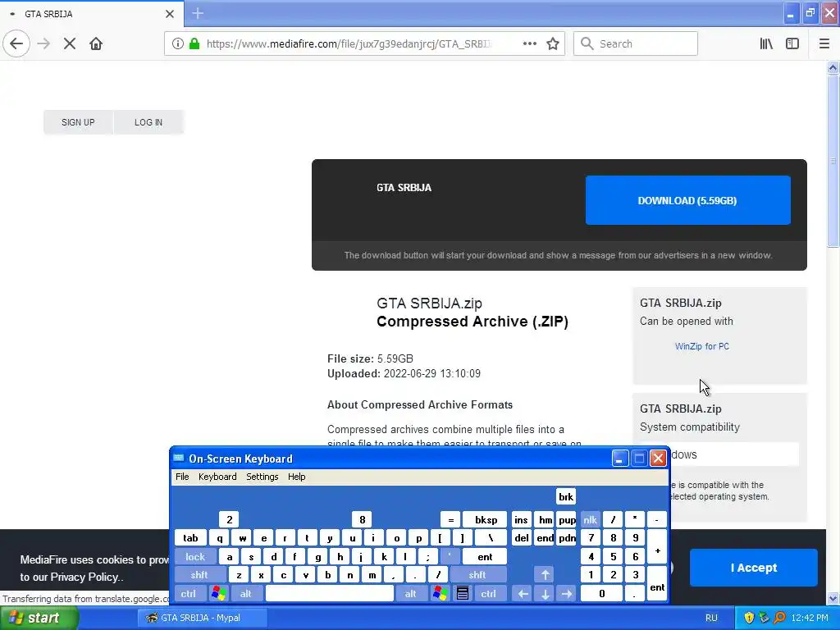
Task: Show site information icon in address bar
Action: (x=178, y=43)
